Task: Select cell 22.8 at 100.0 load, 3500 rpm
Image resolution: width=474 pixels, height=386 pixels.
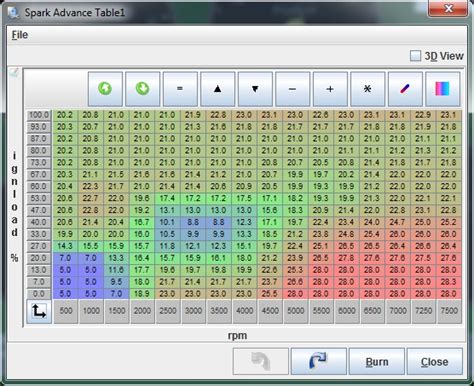Action: [x=218, y=115]
